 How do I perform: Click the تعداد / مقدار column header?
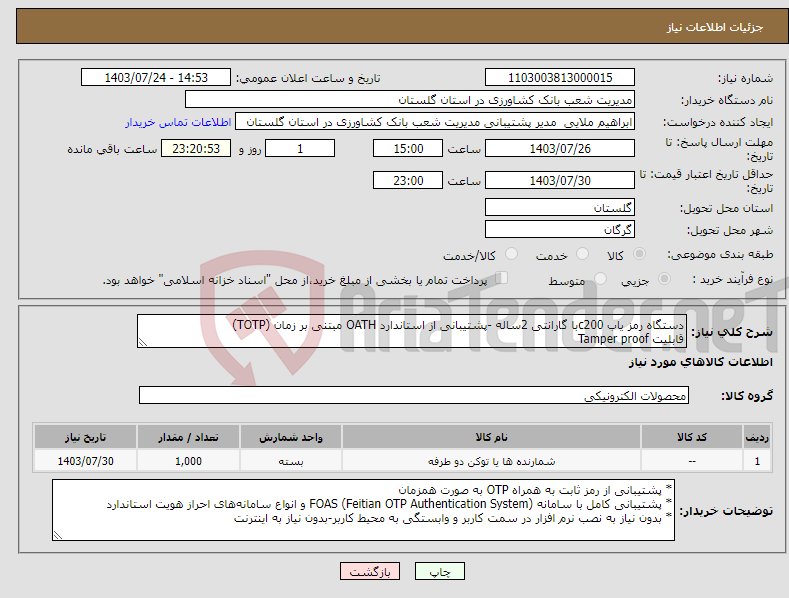(188, 437)
